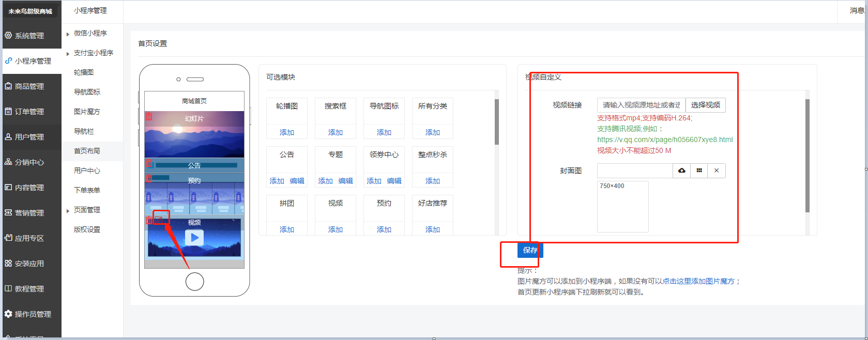Add the 好店推荐 module via 添加
The image size is (868, 340).
pyautogui.click(x=433, y=229)
